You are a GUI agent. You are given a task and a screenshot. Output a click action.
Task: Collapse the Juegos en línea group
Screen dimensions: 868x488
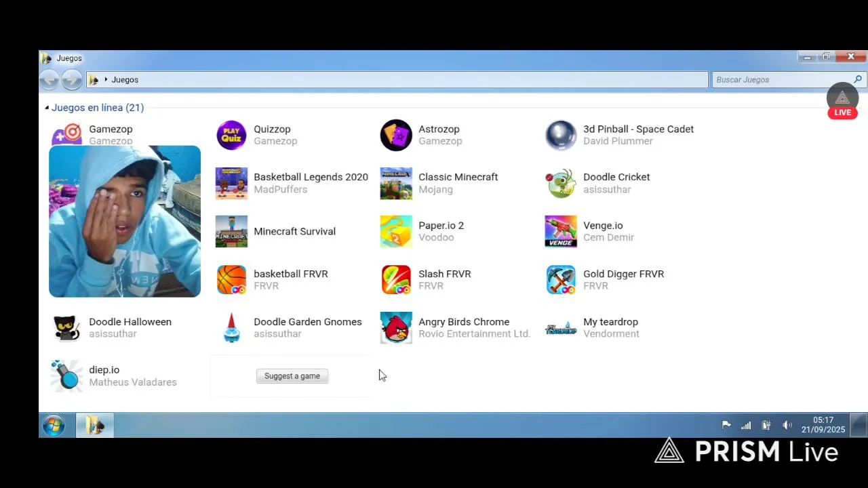coord(47,108)
